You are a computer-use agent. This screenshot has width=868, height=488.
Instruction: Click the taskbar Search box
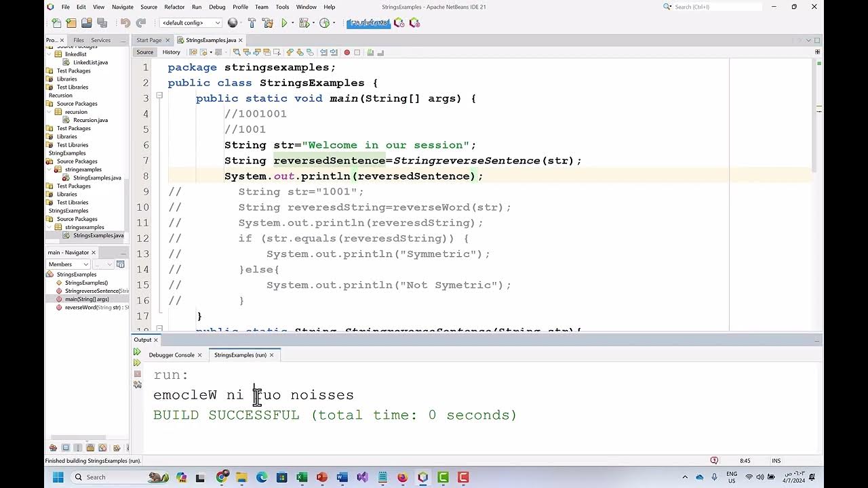tap(119, 477)
